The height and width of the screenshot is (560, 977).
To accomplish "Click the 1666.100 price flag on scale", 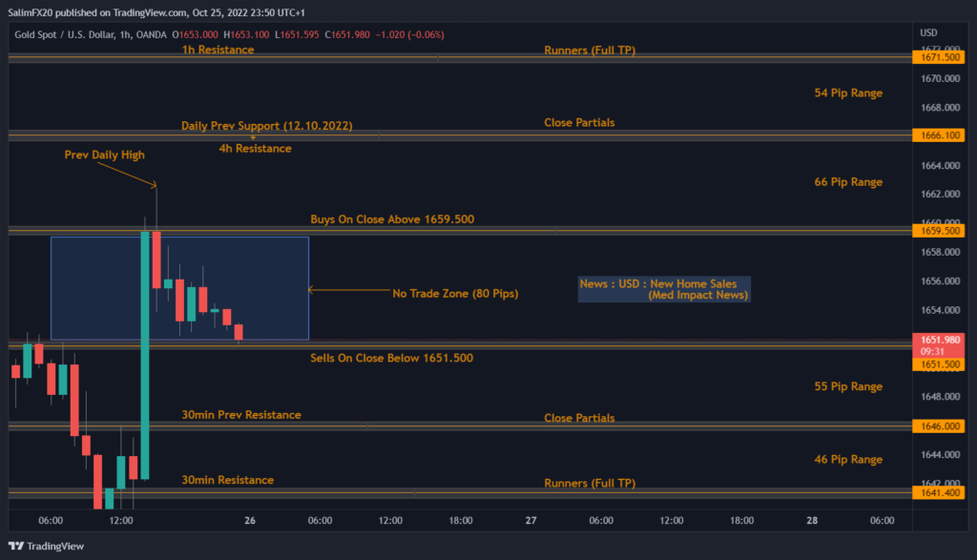I will [x=939, y=135].
